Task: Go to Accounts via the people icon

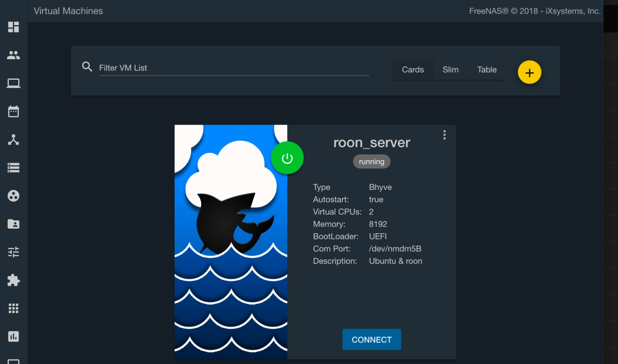Action: [13, 55]
